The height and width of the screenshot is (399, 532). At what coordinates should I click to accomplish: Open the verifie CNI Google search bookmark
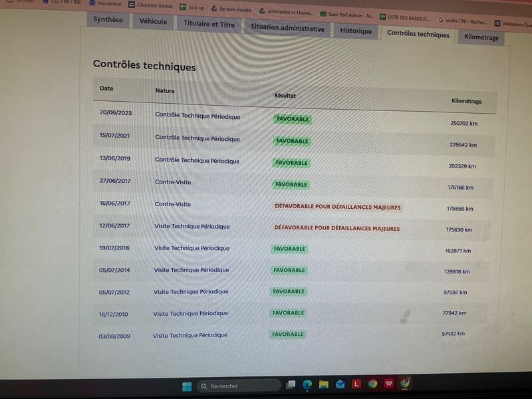[x=462, y=21]
